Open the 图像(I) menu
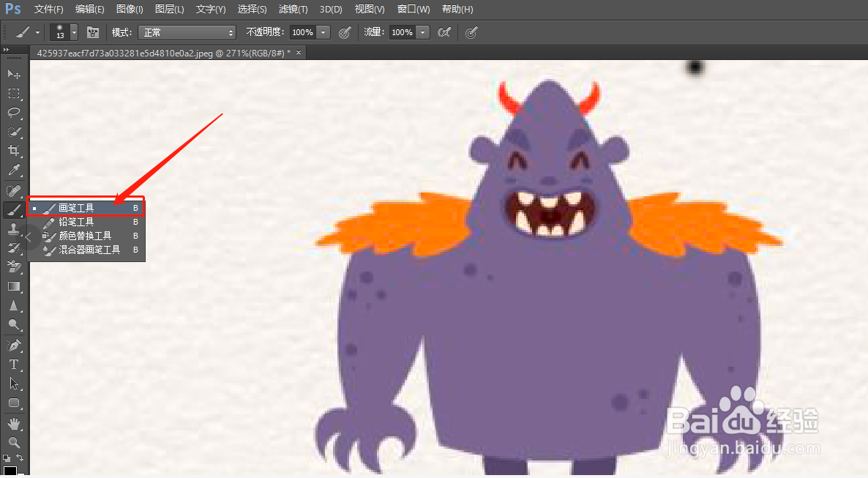This screenshot has width=868, height=478. pos(130,10)
